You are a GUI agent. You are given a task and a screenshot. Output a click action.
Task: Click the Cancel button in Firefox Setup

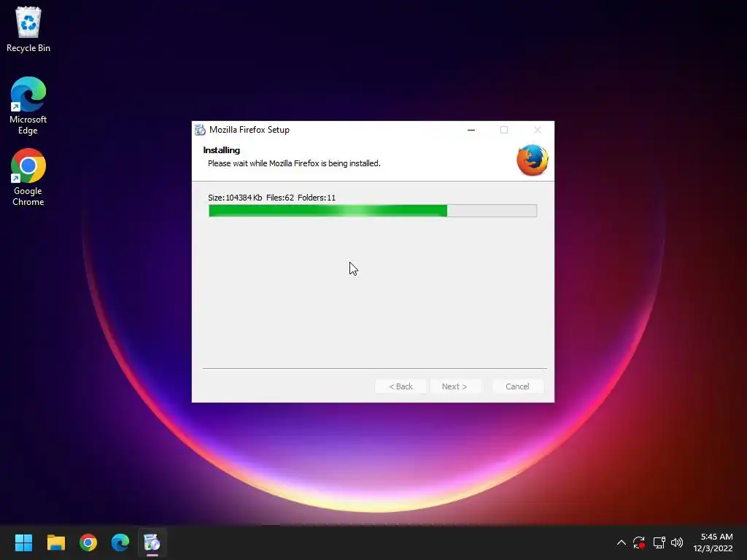[x=517, y=386]
